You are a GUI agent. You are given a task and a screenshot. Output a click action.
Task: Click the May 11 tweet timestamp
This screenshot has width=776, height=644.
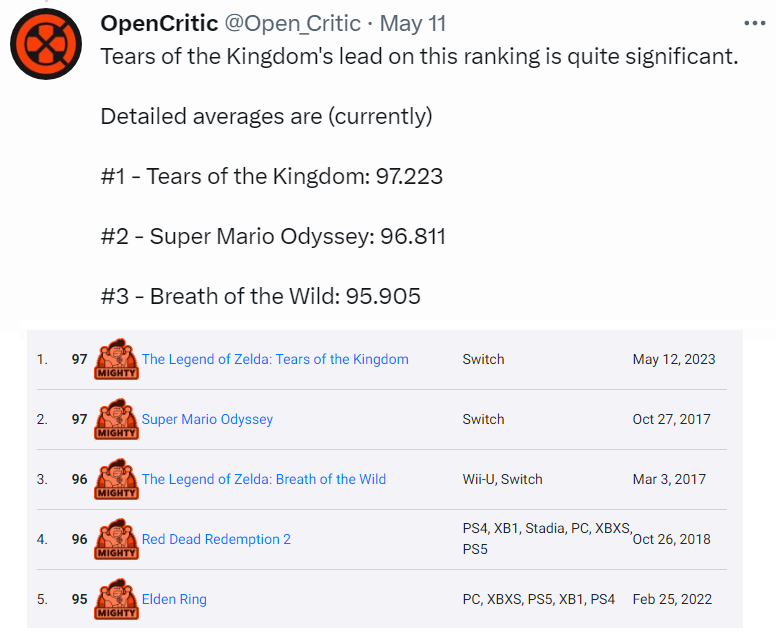(x=413, y=24)
